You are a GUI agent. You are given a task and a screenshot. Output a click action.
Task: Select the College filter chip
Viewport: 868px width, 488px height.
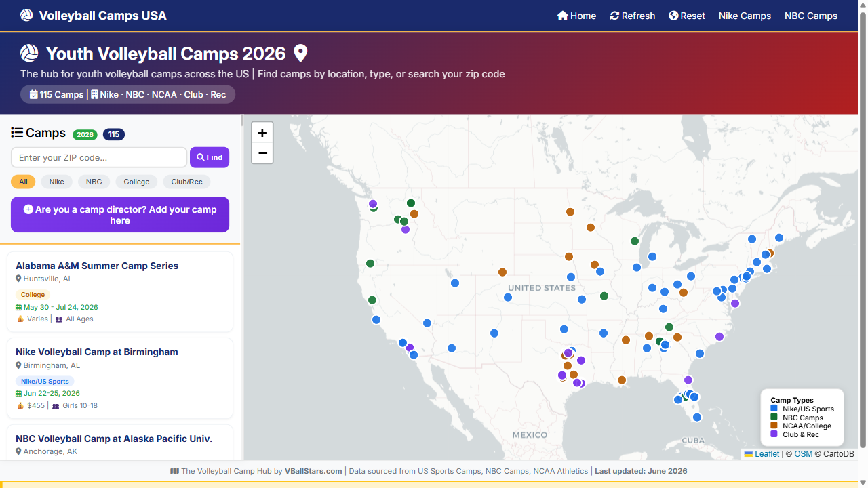pos(136,182)
